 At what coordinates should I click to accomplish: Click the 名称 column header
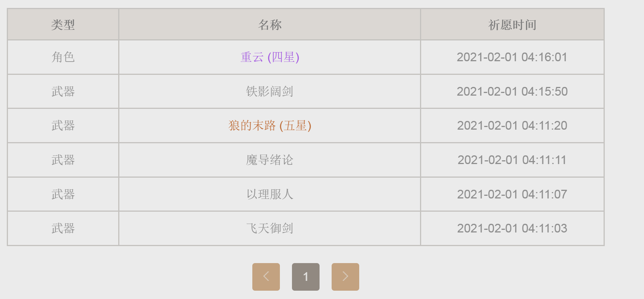[x=270, y=25]
